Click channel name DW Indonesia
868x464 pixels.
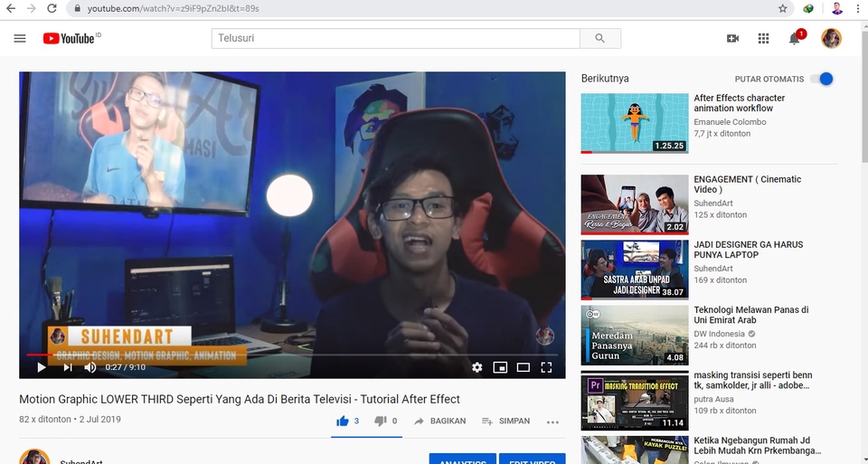[719, 334]
